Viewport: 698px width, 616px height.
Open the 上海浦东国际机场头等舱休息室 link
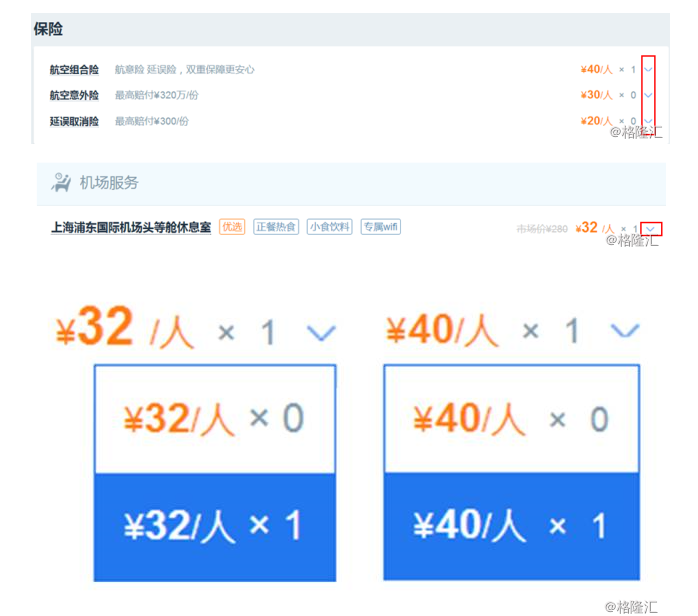click(x=131, y=227)
